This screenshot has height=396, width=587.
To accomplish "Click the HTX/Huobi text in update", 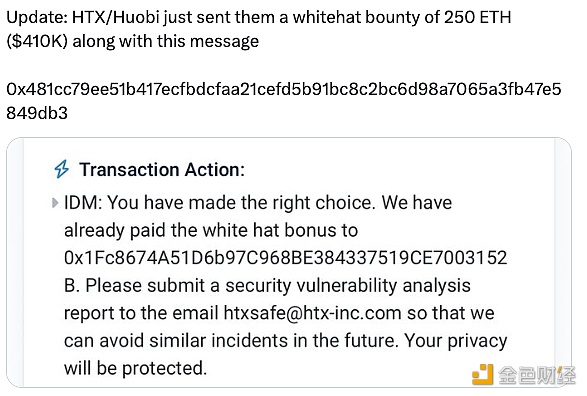I will pyautogui.click(x=116, y=18).
